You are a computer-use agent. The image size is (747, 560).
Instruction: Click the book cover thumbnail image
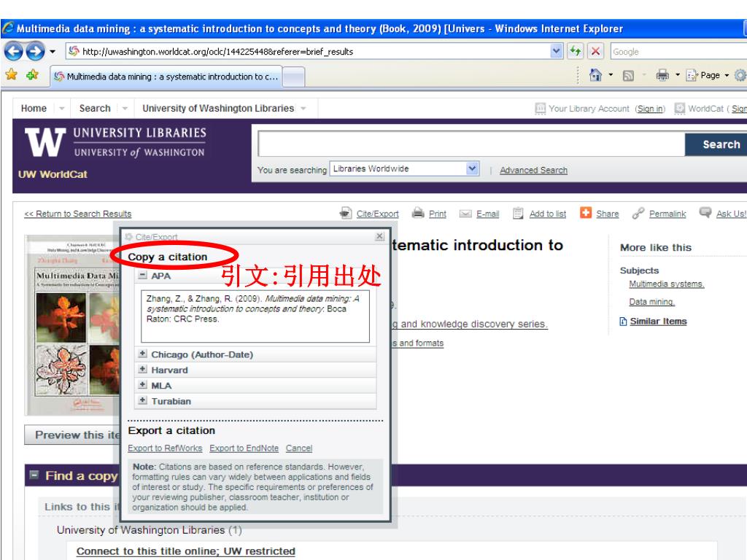click(72, 325)
